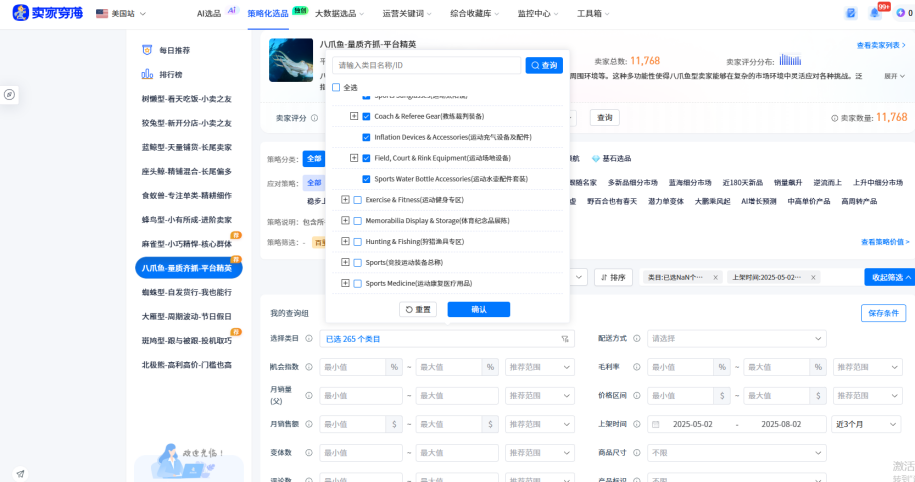Viewport: 915px width, 482px height.
Task: Check the Hunting & Fishing category
Action: pyautogui.click(x=358, y=242)
